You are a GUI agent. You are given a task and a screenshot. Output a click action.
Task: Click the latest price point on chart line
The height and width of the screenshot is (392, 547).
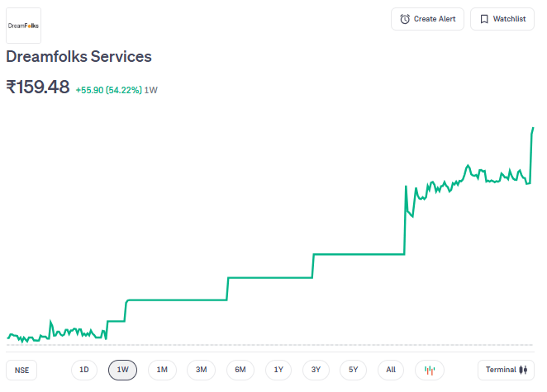click(x=533, y=129)
